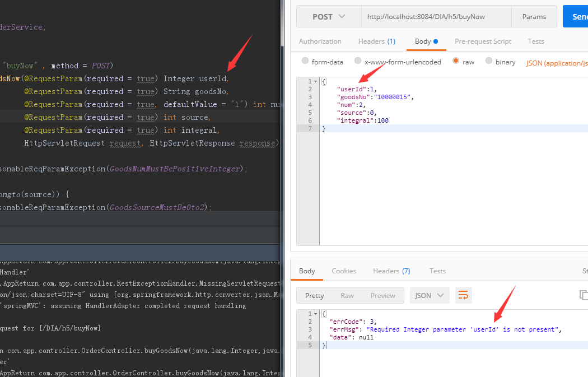Toggle word wrap in the response viewer
The width and height of the screenshot is (588, 377).
point(463,295)
